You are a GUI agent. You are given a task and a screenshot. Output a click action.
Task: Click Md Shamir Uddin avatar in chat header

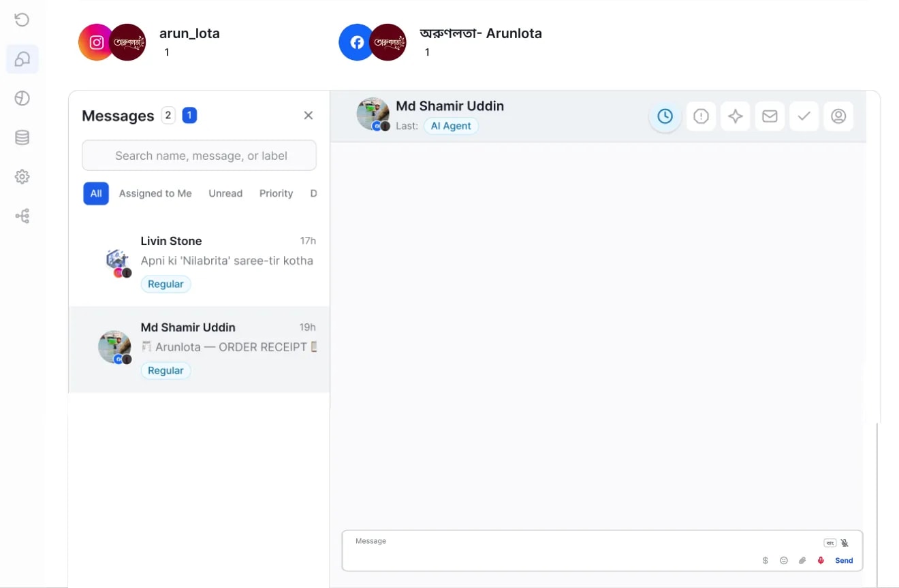[373, 114]
